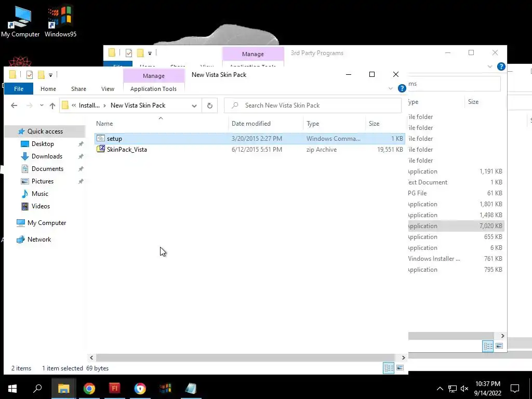Viewport: 532px width, 399px height.
Task: Open the My Computer desktop shortcut
Action: tap(20, 22)
